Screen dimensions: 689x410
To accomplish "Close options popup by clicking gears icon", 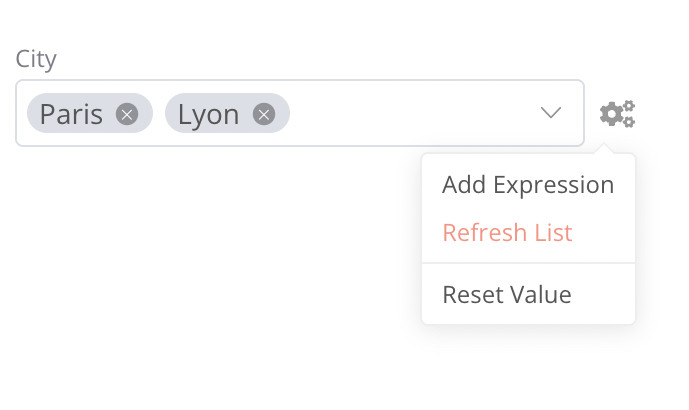I will 617,114.
